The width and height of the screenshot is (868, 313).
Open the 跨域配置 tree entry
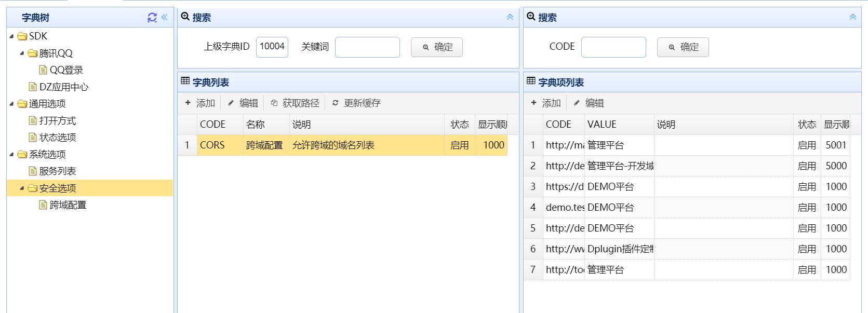pos(68,205)
